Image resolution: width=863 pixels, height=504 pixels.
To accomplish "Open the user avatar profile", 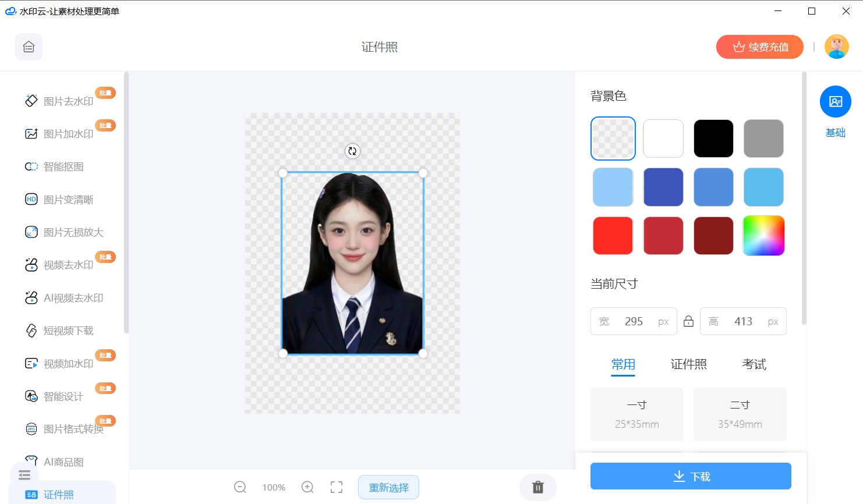I will 836,47.
